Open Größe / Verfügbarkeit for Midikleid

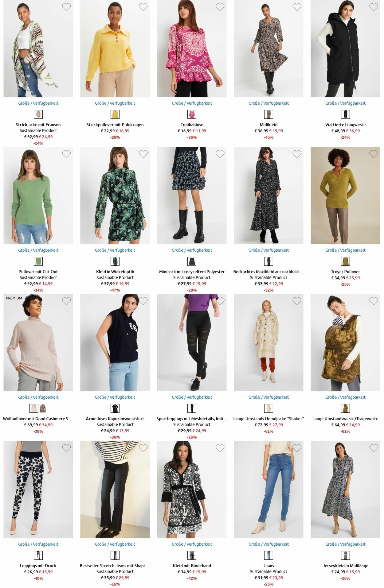point(268,103)
